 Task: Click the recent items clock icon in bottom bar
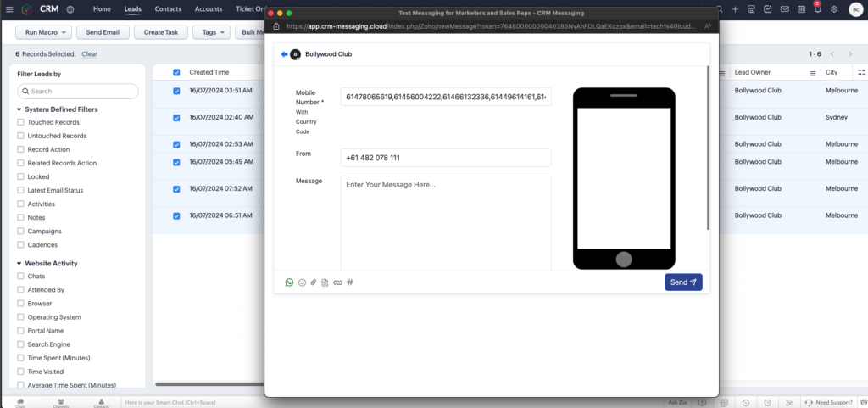point(746,402)
